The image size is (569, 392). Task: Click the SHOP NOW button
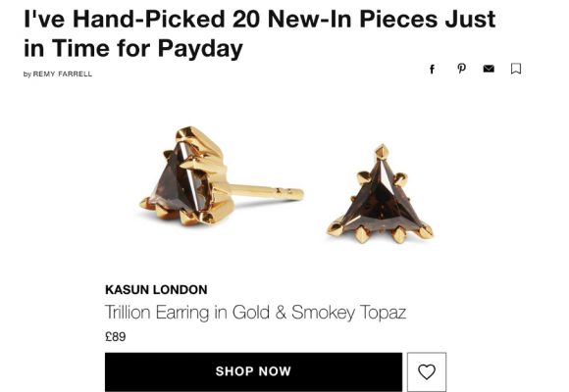pyautogui.click(x=253, y=371)
